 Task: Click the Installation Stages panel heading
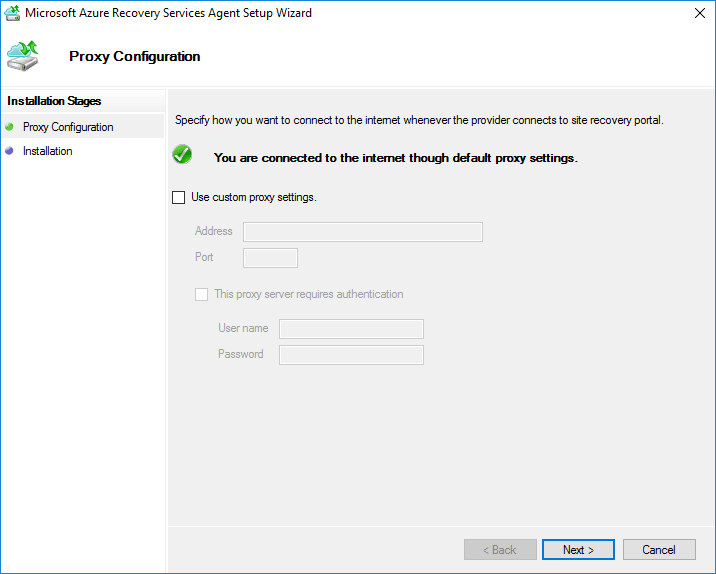coord(54,101)
